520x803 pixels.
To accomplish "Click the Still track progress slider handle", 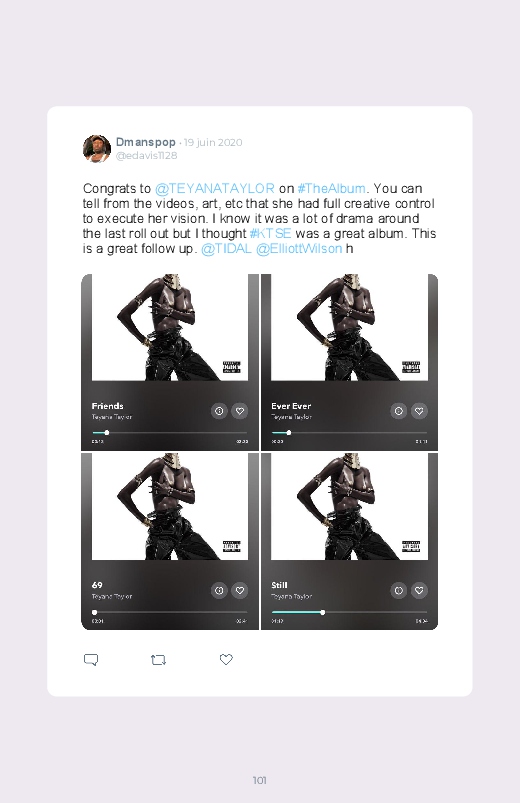I will click(x=322, y=612).
